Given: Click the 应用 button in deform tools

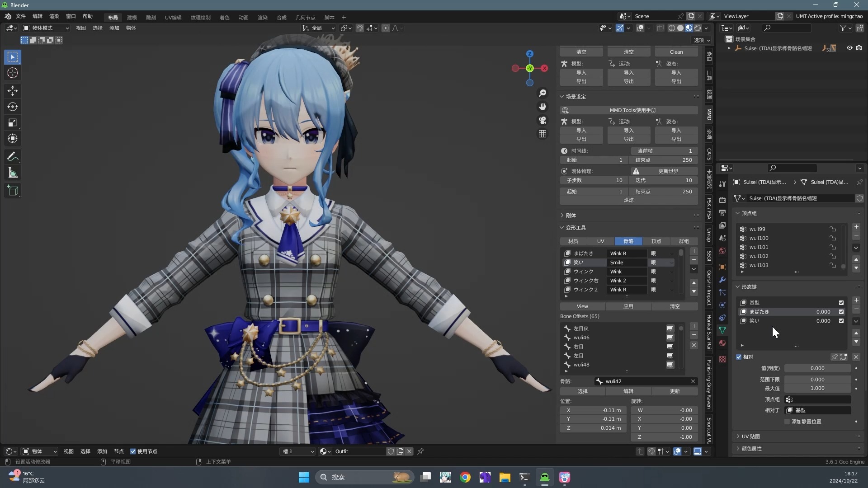Looking at the screenshot, I should [x=628, y=306].
